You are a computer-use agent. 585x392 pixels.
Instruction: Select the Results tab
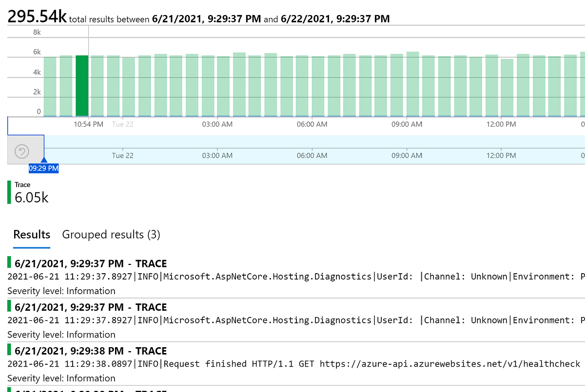[31, 235]
